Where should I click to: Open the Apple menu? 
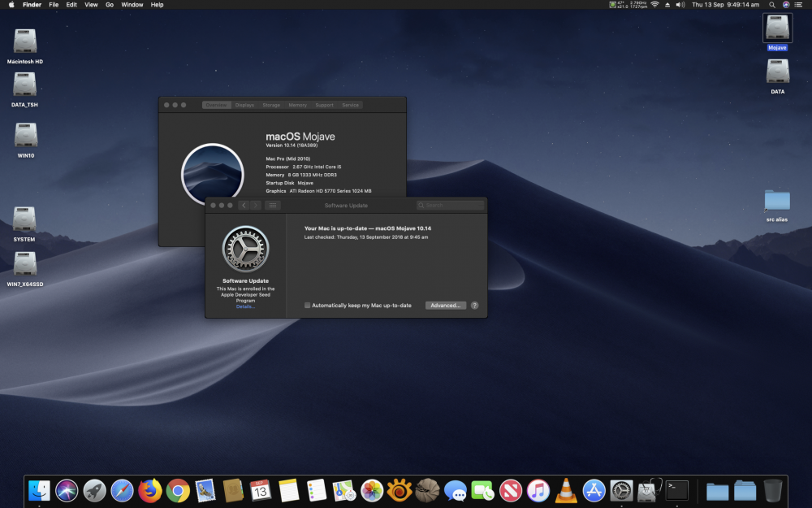click(x=11, y=5)
